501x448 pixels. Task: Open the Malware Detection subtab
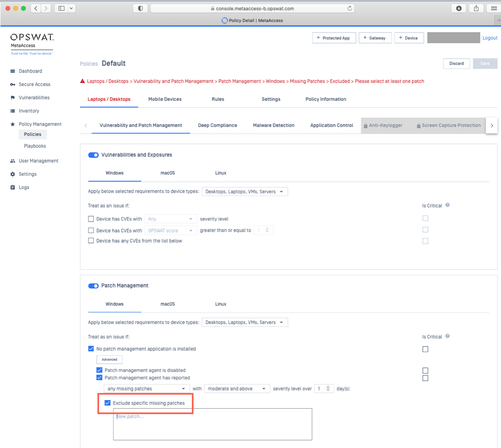coord(274,126)
